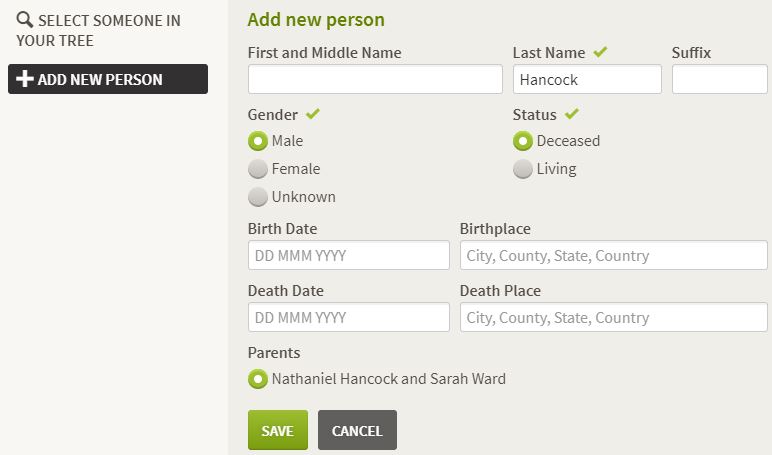The image size is (772, 455).
Task: Select the Male gender radio button
Action: point(258,141)
